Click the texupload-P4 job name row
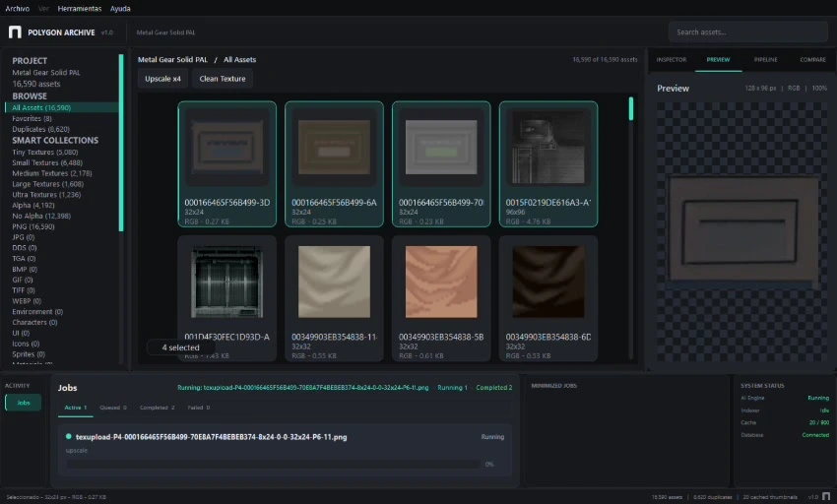The width and height of the screenshot is (837, 504). tap(212, 437)
